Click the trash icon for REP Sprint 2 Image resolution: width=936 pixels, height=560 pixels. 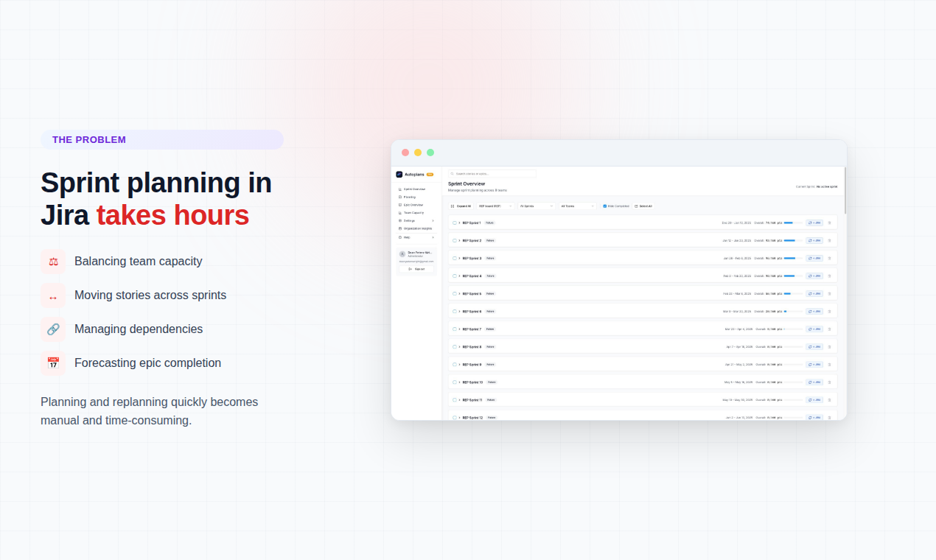coord(829,240)
